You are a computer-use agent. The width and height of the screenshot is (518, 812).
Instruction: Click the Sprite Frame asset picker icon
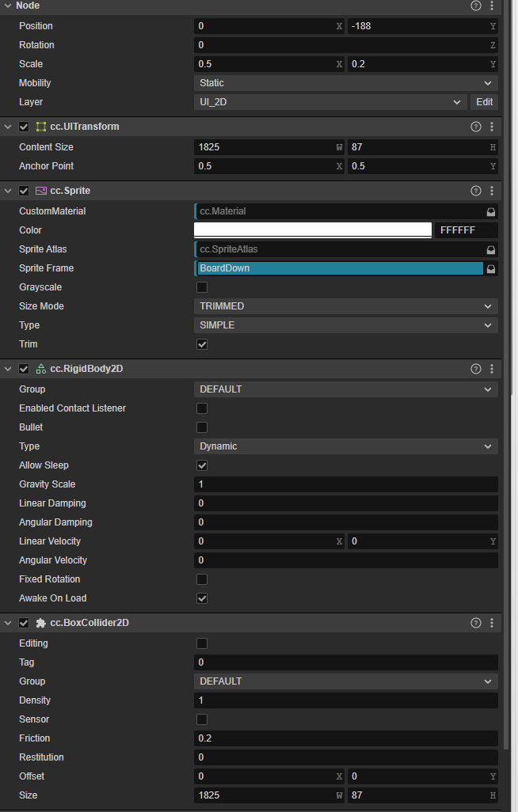click(x=491, y=268)
